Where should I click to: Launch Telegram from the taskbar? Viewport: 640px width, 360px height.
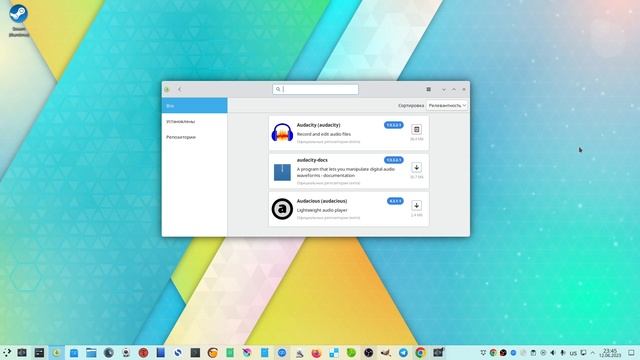coord(403,352)
